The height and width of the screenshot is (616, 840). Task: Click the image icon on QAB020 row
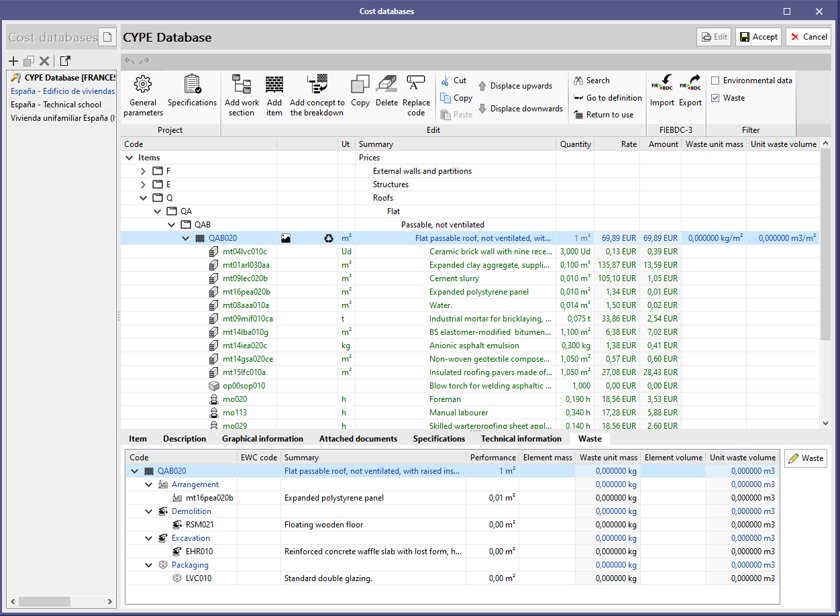pyautogui.click(x=286, y=238)
